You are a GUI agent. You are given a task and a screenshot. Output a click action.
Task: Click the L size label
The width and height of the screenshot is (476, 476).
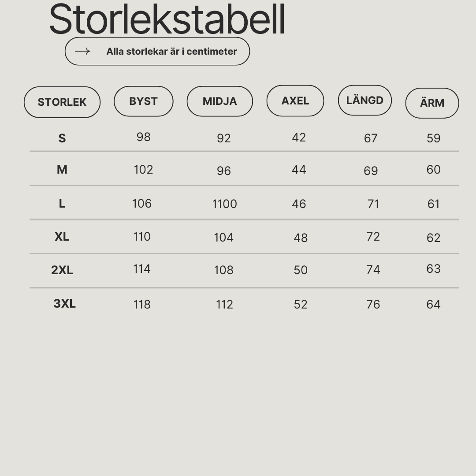point(62,204)
